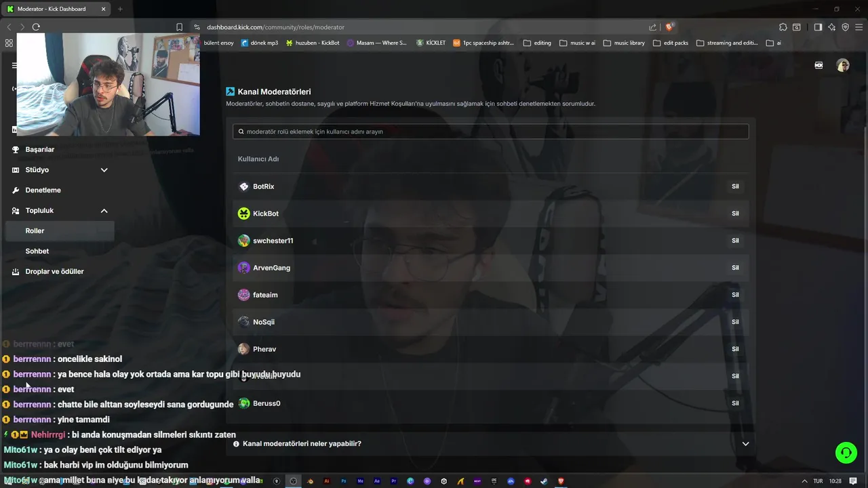Open the '1pc spaceship ashtr...' bookmark
The width and height of the screenshot is (868, 488).
click(x=484, y=43)
